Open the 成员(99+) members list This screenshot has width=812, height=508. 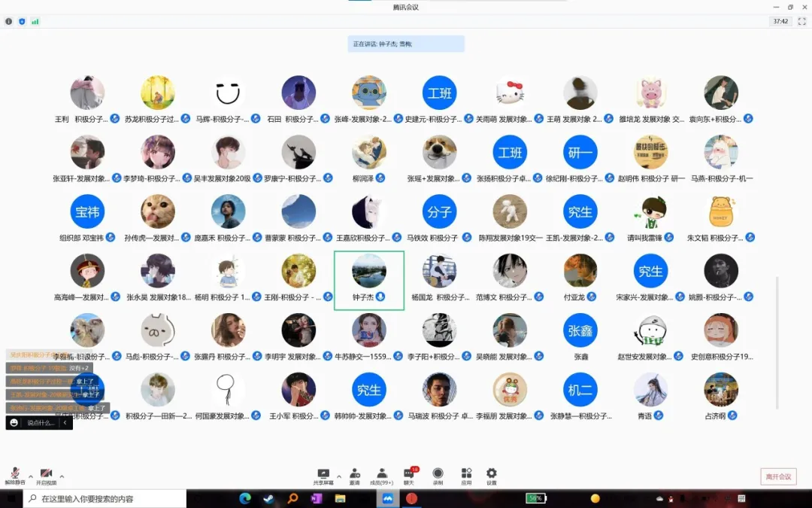[381, 475]
